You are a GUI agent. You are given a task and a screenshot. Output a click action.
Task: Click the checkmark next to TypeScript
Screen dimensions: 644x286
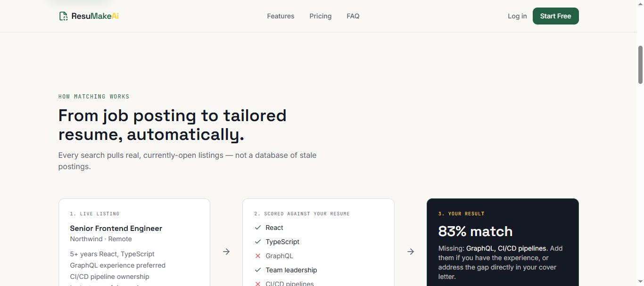[x=258, y=242]
